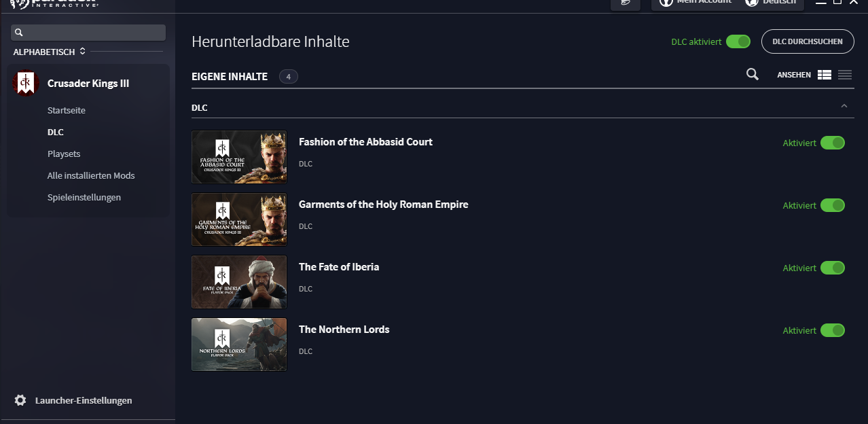This screenshot has width=868, height=424.
Task: Collapse the DLC section with the chevron
Action: [844, 106]
